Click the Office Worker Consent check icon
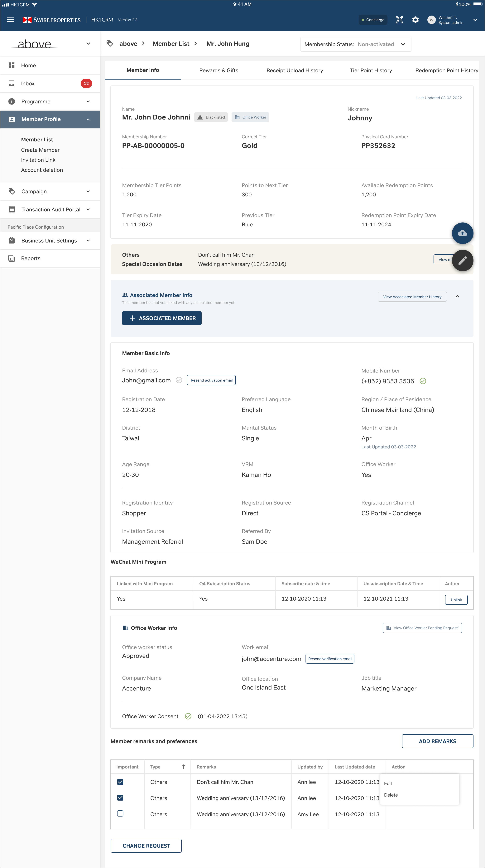 [188, 716]
